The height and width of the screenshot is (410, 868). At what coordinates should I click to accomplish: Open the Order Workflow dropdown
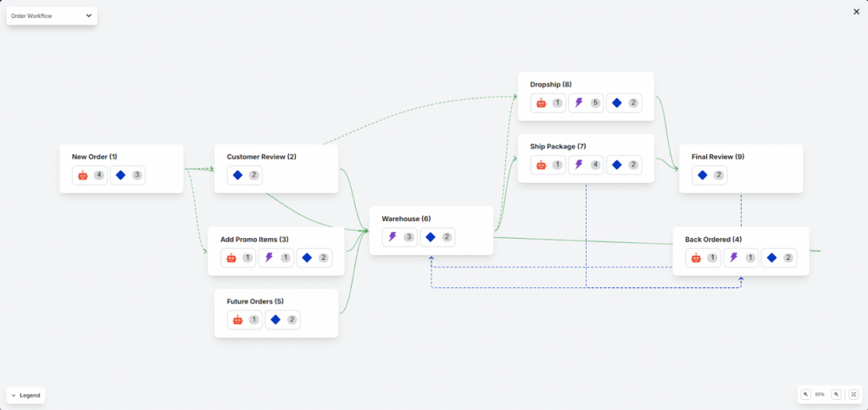[x=52, y=15]
